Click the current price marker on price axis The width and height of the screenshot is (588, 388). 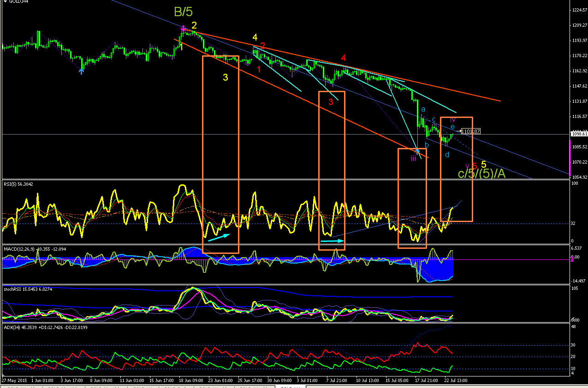[x=578, y=134]
